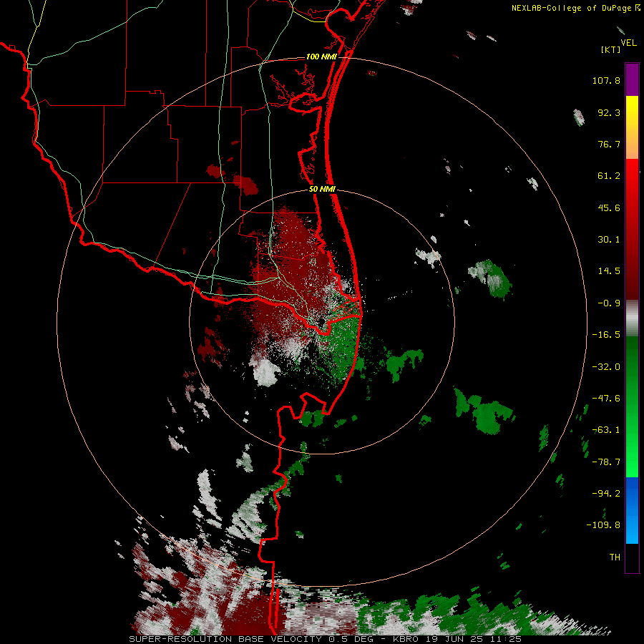
Task: Select the -63.1 value on velocity scale
Action: 606,430
